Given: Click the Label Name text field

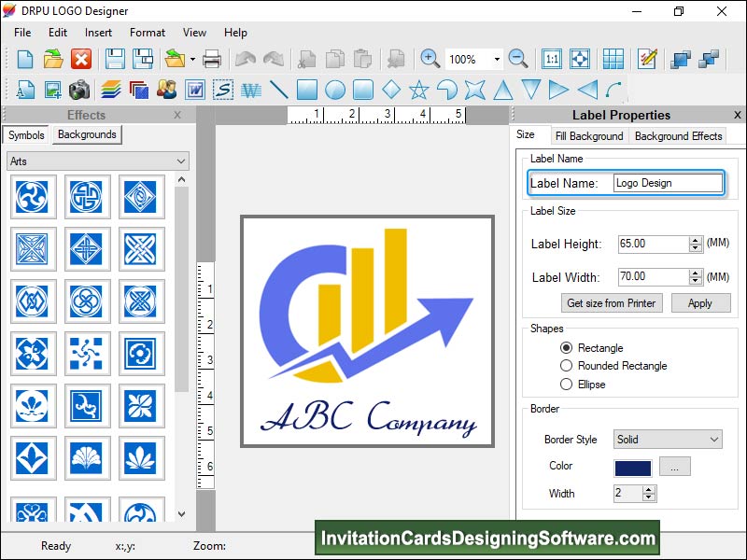Looking at the screenshot, I should tap(668, 183).
